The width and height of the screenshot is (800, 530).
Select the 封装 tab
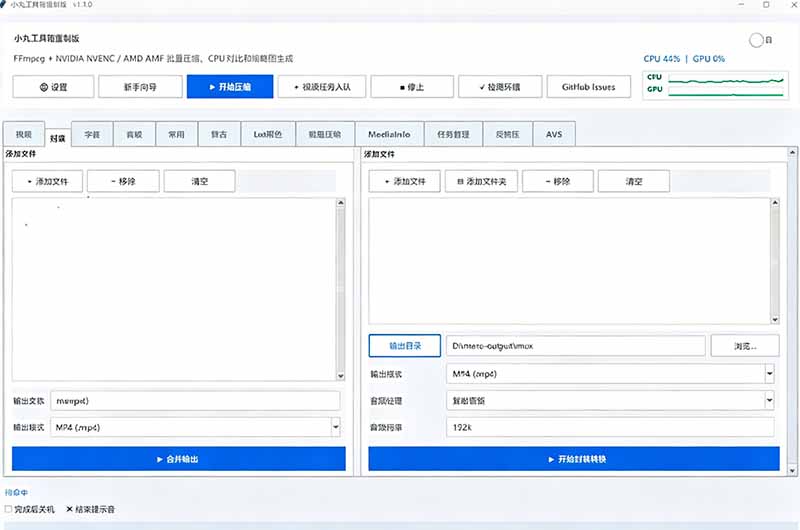click(58, 138)
